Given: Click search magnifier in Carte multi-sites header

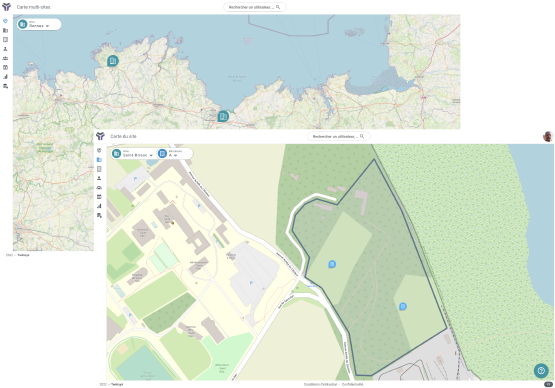Looking at the screenshot, I should (x=278, y=7).
